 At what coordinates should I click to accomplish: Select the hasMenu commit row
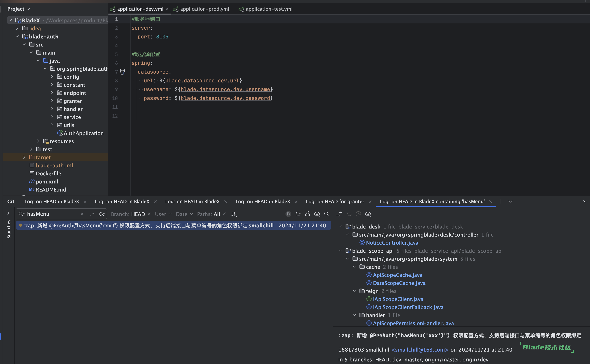tap(174, 225)
